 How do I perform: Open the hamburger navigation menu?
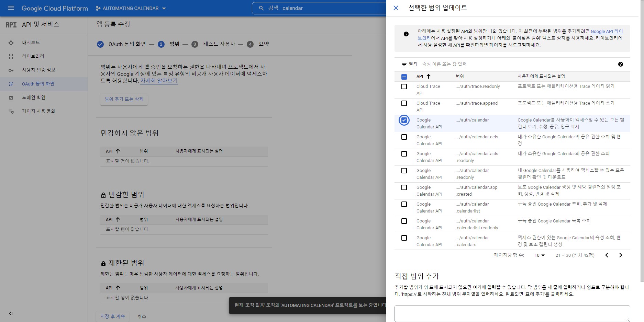pos(11,8)
